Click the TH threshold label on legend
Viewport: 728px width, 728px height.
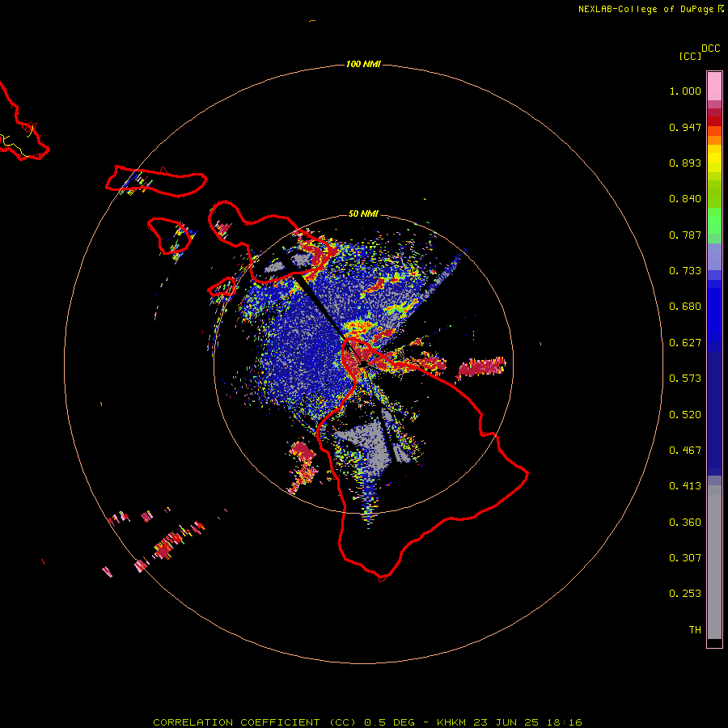[x=695, y=630]
